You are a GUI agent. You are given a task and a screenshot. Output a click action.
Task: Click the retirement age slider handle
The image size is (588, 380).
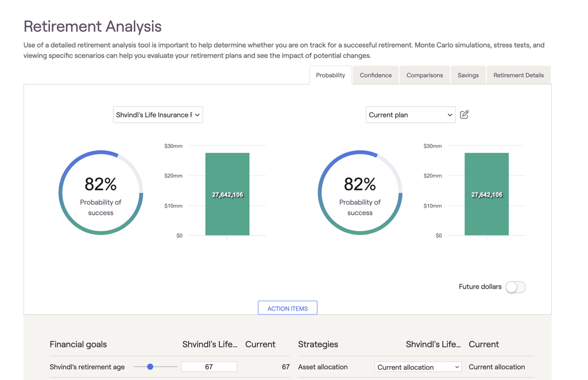(150, 367)
